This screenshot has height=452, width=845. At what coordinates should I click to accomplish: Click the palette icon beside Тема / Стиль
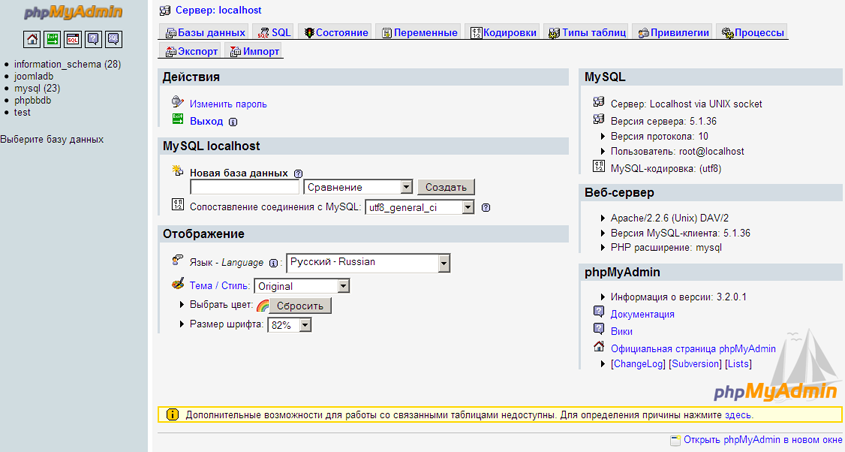point(178,284)
